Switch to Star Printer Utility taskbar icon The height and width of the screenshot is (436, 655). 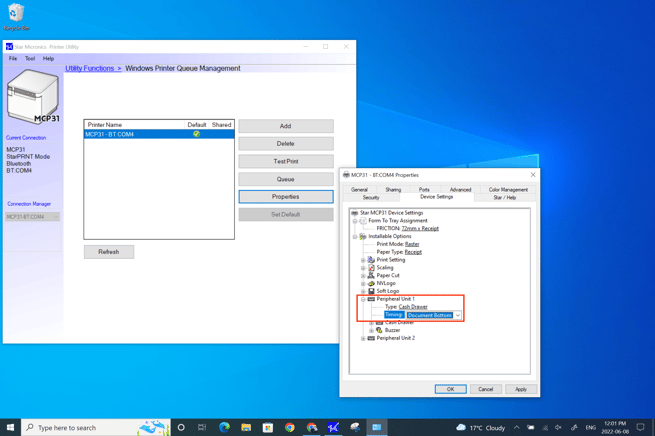333,427
